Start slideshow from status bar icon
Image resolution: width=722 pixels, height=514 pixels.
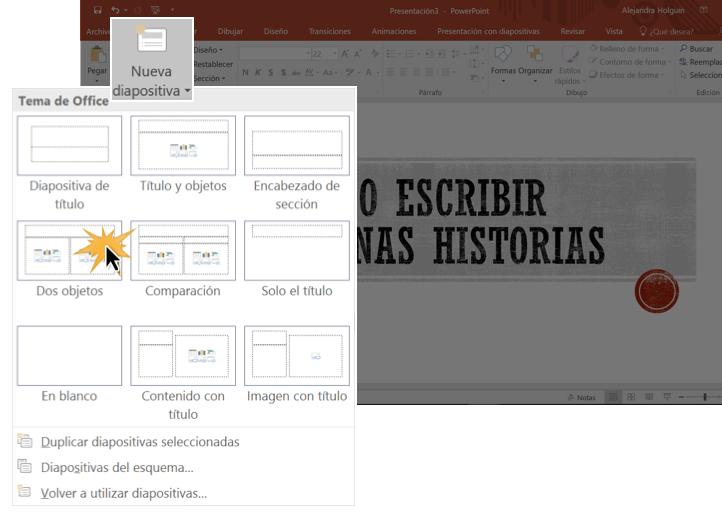[666, 397]
